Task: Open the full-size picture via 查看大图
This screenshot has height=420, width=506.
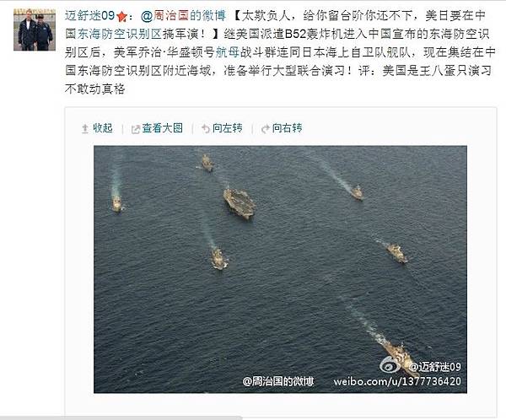Action: (x=162, y=128)
